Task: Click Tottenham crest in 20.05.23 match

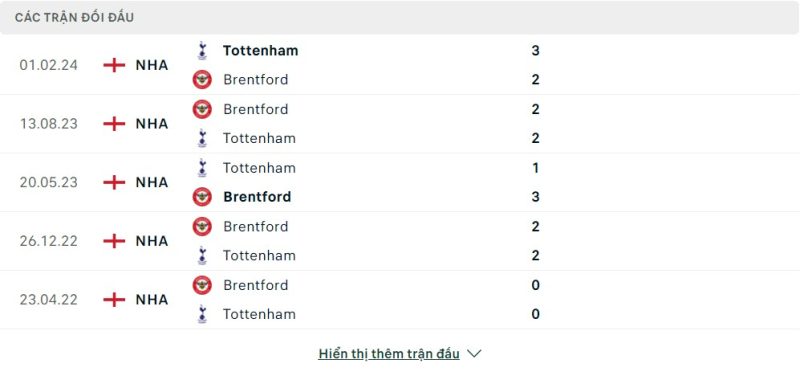Action: pos(202,168)
